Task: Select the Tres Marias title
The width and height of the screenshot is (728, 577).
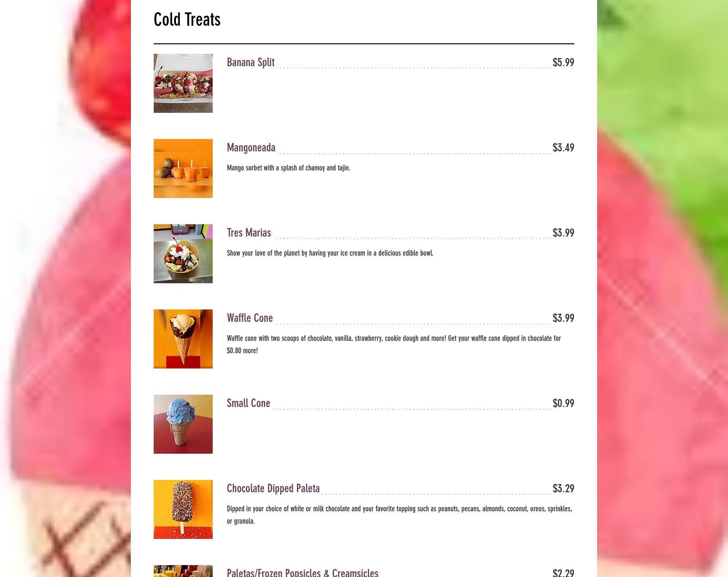Action: [x=249, y=233]
